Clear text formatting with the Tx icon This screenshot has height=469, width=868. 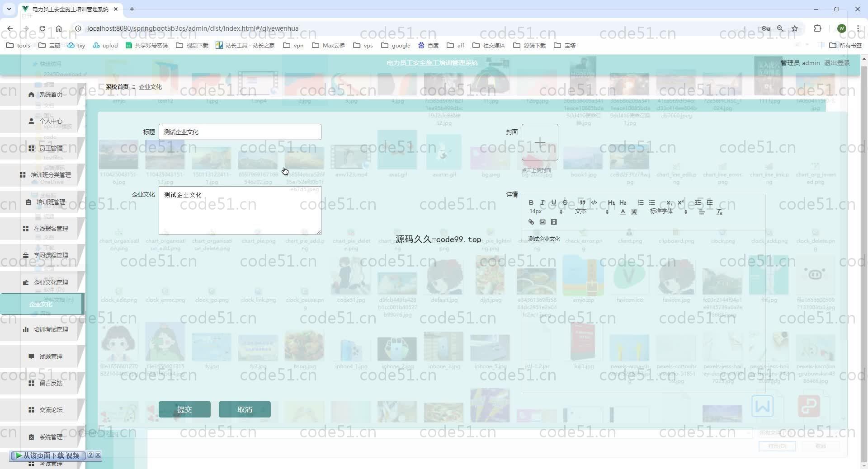[x=719, y=212]
